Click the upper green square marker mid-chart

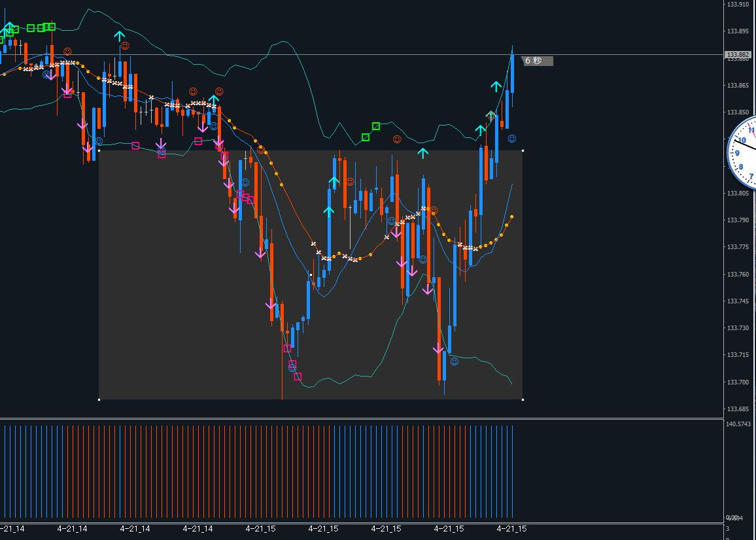376,126
